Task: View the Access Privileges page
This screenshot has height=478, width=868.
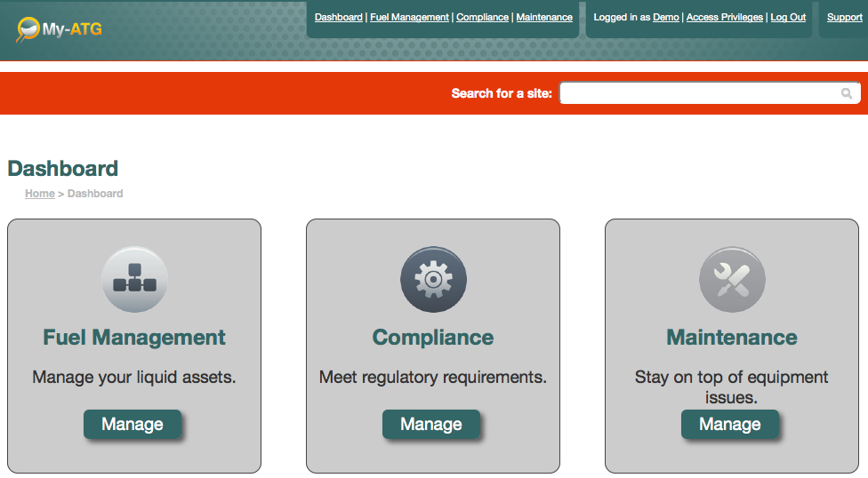Action: pyautogui.click(x=724, y=17)
